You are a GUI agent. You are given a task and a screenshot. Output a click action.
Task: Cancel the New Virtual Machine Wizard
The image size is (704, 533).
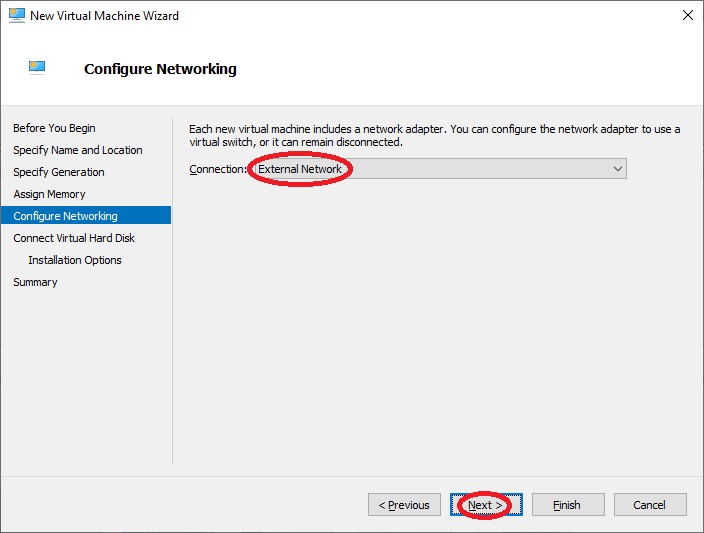(650, 505)
